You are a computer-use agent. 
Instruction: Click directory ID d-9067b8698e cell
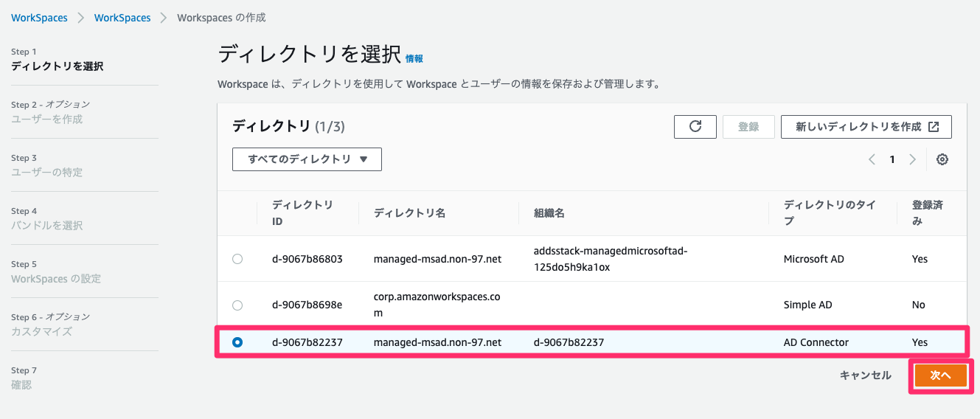(307, 305)
